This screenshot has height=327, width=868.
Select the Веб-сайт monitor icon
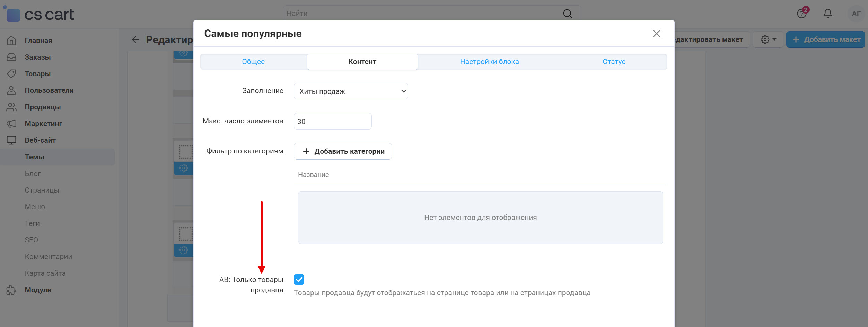point(11,140)
